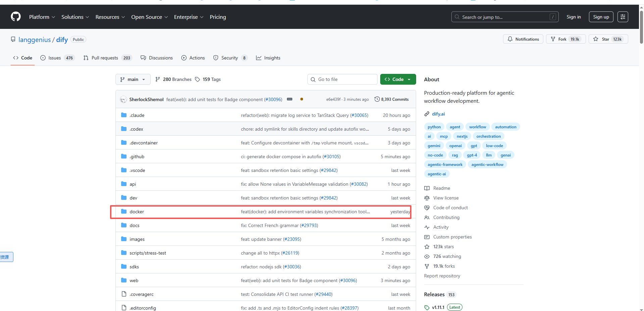The image size is (644, 311).
Task: Expand the Resources dropdown
Action: pos(110,17)
